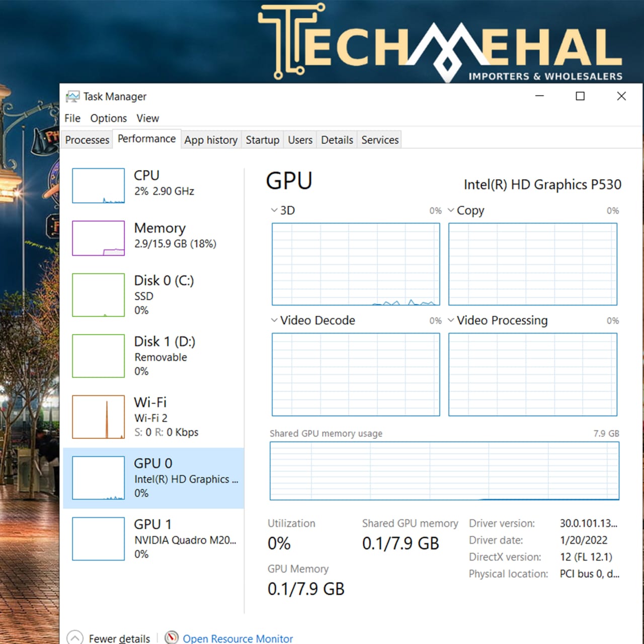This screenshot has width=644, height=644.
Task: Select the Disk 0 (C:) mini graph
Action: 98,295
